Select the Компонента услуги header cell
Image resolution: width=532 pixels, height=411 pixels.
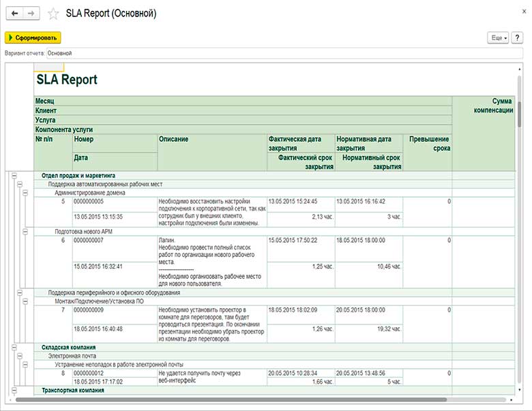click(x=243, y=130)
